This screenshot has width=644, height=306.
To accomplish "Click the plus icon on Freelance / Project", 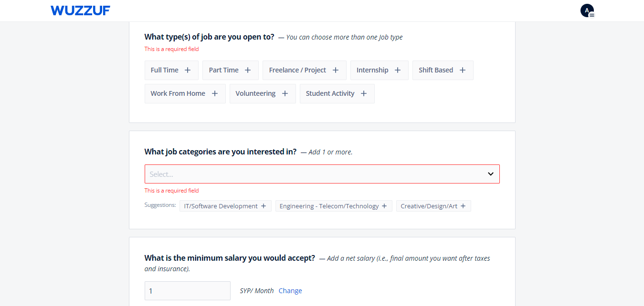I will point(336,70).
